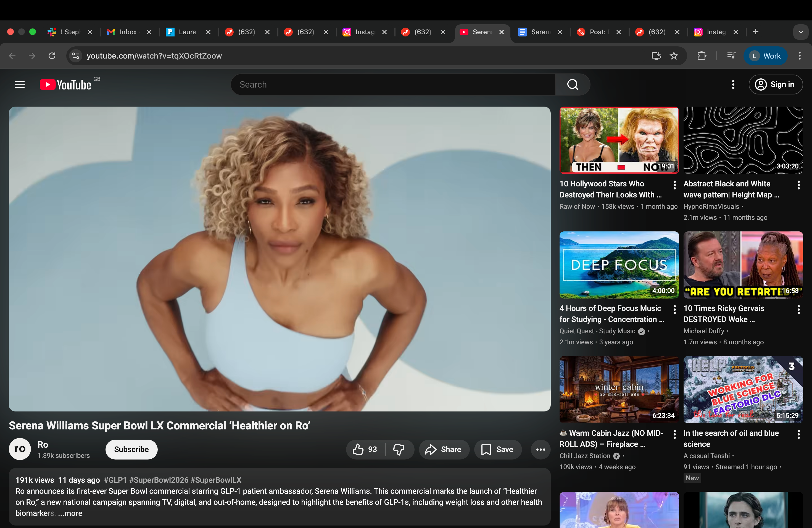The width and height of the screenshot is (812, 528).
Task: Open the Ro channel avatar
Action: pyautogui.click(x=20, y=449)
